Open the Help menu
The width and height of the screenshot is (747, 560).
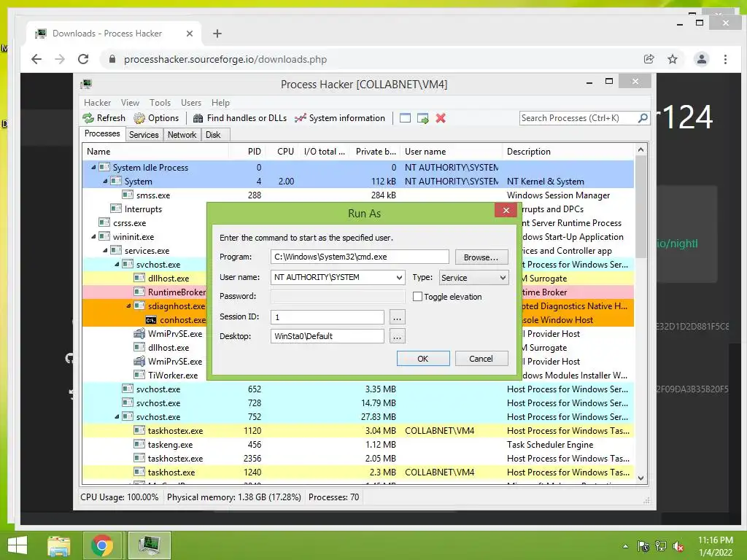[x=220, y=102]
